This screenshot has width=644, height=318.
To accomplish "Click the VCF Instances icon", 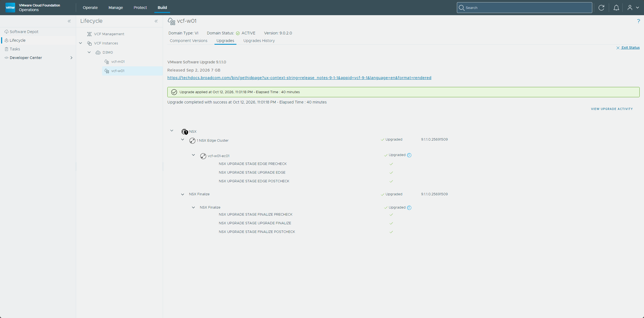I will 89,43.
